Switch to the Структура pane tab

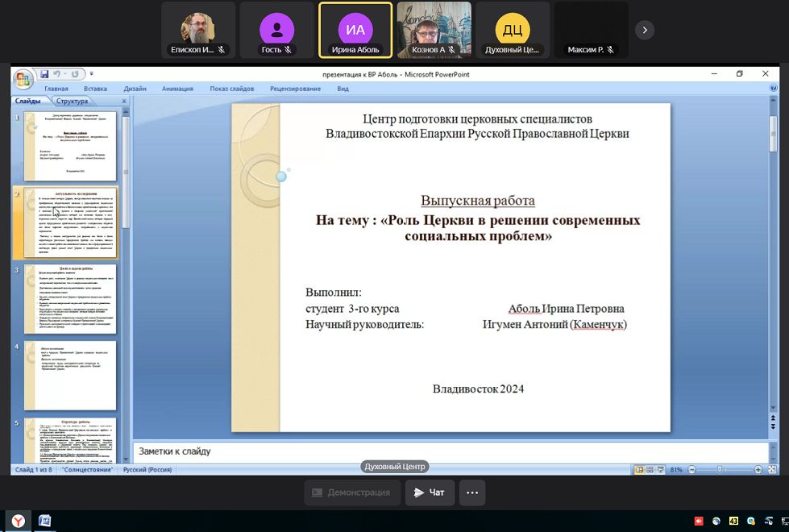(x=73, y=102)
